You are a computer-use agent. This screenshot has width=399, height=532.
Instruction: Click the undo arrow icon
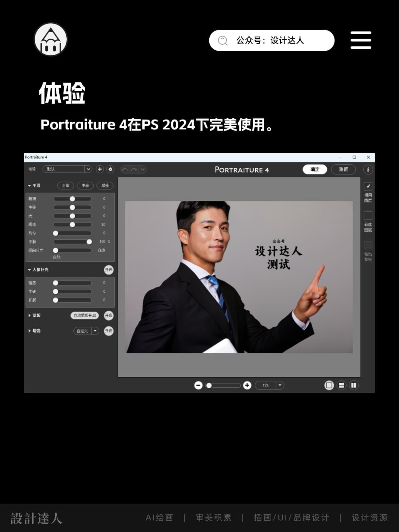(x=124, y=170)
